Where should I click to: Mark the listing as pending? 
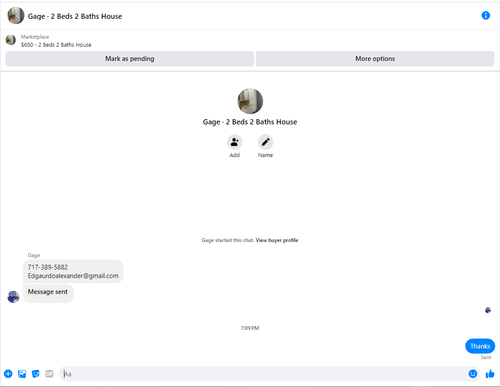click(130, 59)
